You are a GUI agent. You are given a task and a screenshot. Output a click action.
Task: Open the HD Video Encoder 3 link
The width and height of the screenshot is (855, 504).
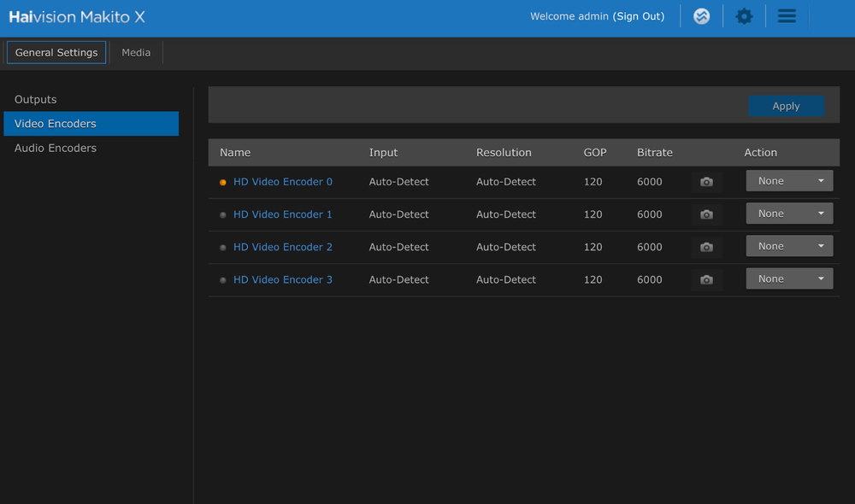pos(282,279)
